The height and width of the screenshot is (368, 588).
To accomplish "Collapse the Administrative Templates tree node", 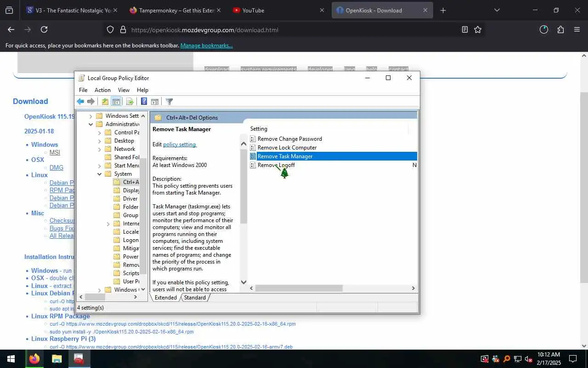I will tap(90, 124).
